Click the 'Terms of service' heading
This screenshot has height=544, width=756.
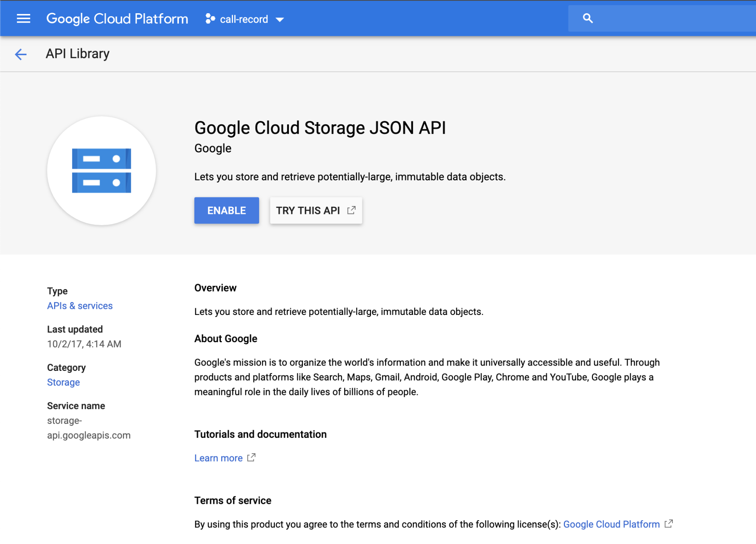(x=233, y=500)
